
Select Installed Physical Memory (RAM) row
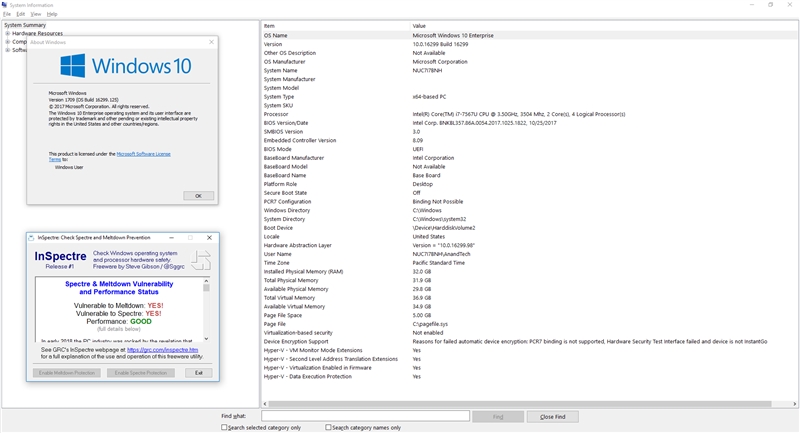[x=530, y=272]
